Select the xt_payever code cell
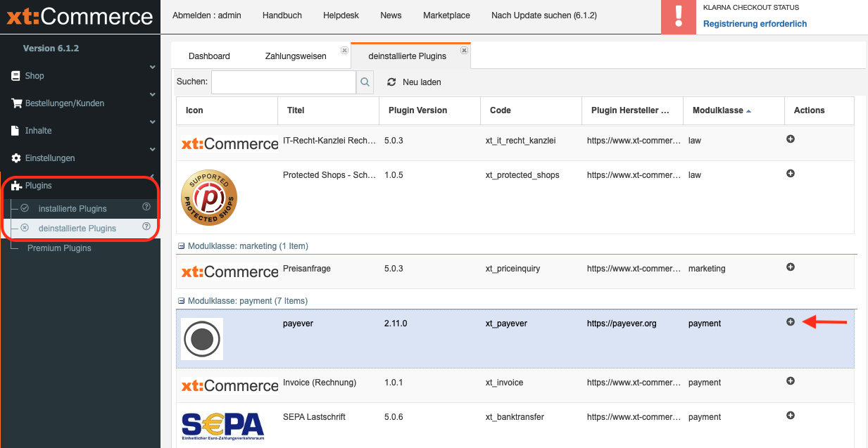The width and height of the screenshot is (868, 448). (x=506, y=324)
